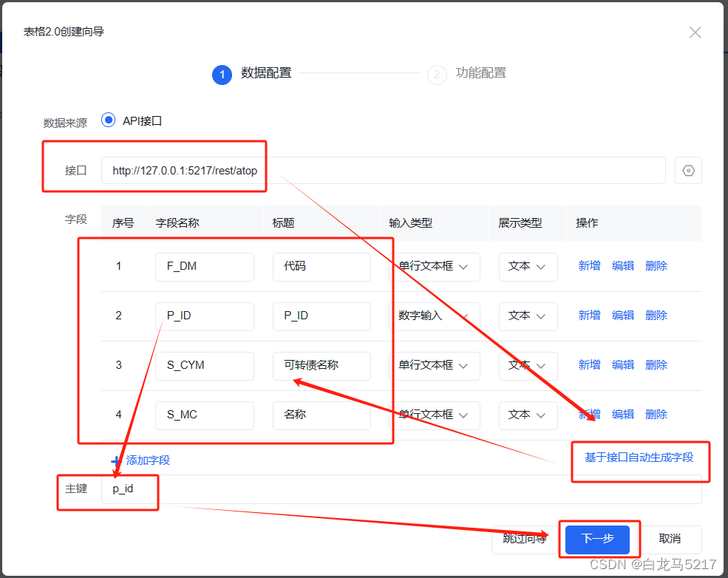Click 新增 in the F_DM row
Viewport: 728px width, 578px height.
(589, 265)
